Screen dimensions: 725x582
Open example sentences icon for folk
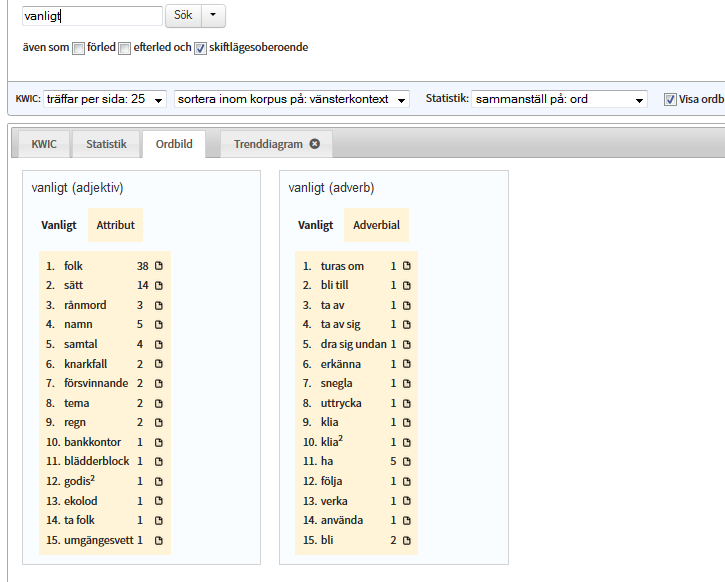159,266
